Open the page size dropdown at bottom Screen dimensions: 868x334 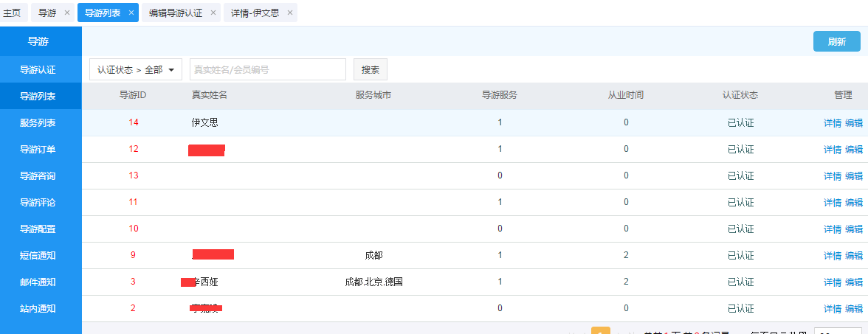(x=838, y=331)
